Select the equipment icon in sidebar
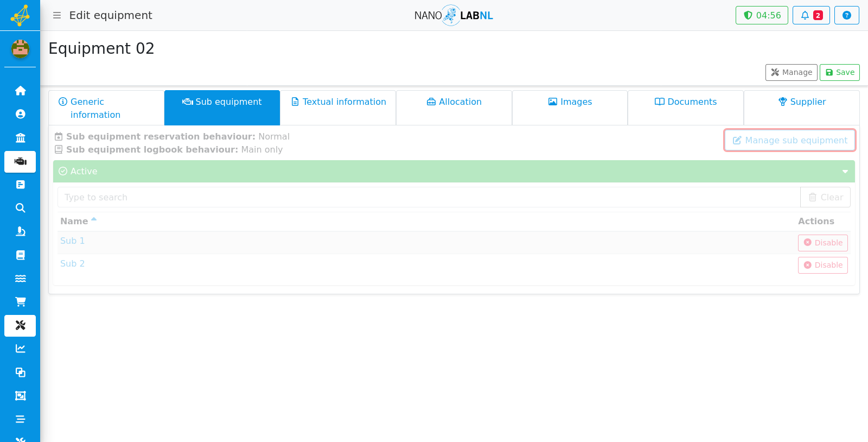868x442 pixels. point(20,162)
